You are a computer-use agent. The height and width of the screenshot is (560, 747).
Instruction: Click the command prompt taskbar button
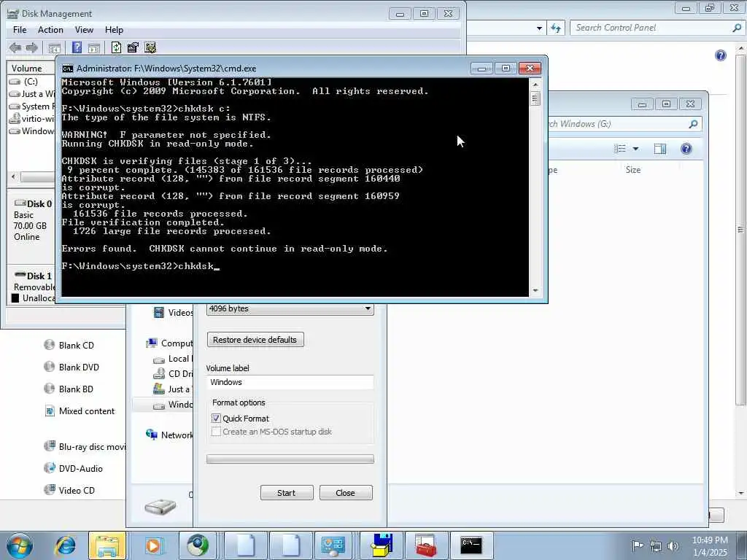[471, 545]
